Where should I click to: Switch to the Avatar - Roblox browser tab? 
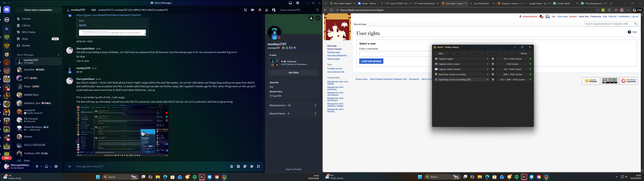click(x=369, y=4)
